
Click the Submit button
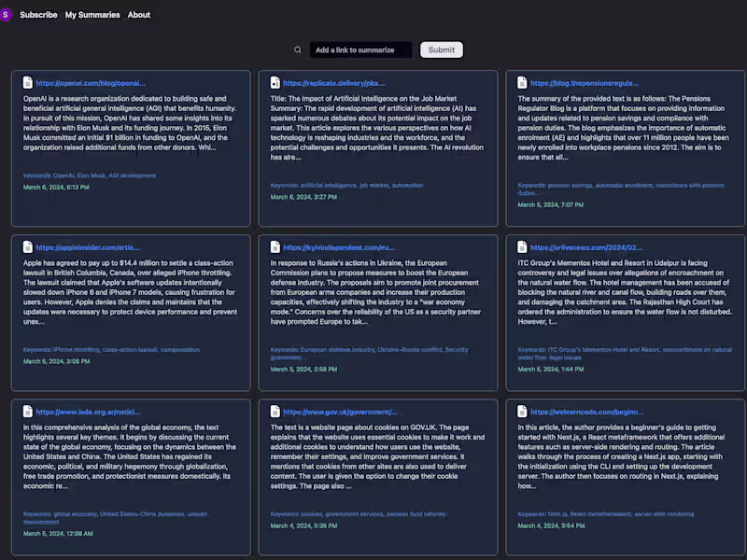441,49
